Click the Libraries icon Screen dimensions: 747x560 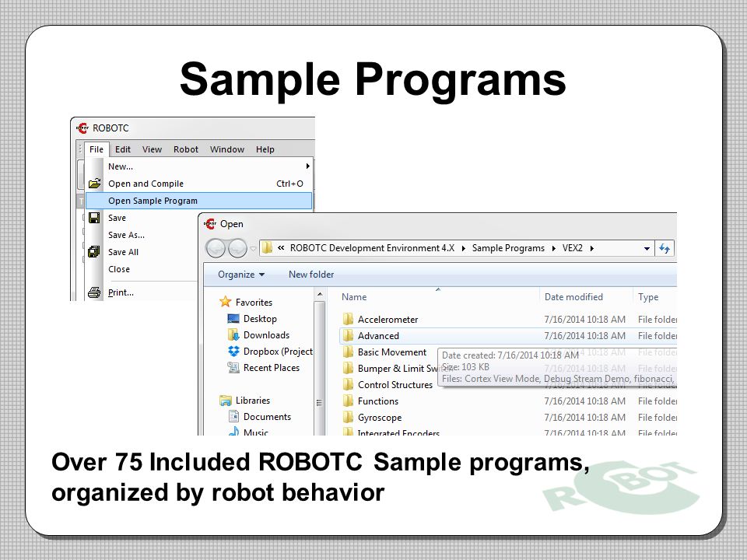coord(226,401)
